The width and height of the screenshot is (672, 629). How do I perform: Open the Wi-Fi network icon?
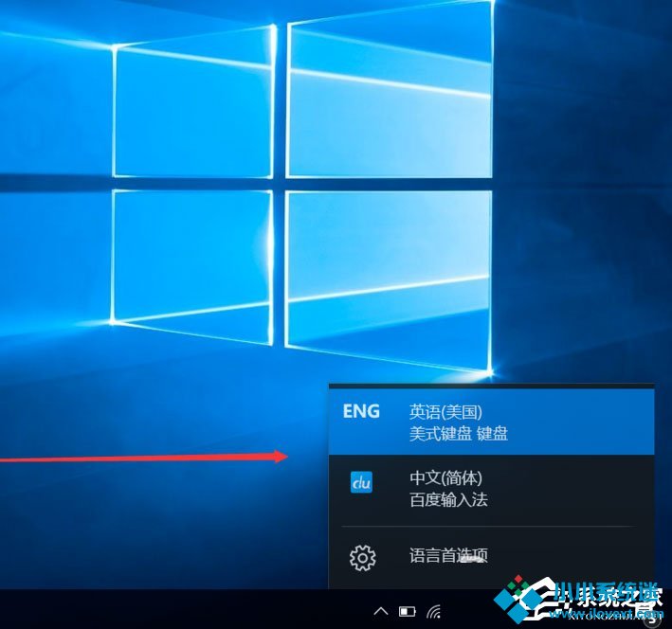click(x=434, y=611)
